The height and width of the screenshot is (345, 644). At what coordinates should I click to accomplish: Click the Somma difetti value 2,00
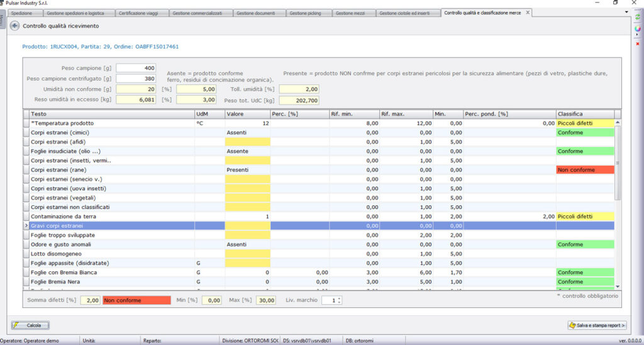(x=91, y=300)
